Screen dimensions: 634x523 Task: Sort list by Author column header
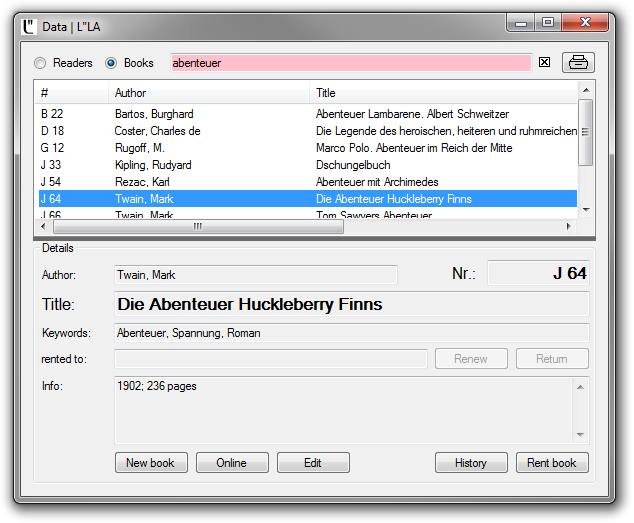point(210,93)
